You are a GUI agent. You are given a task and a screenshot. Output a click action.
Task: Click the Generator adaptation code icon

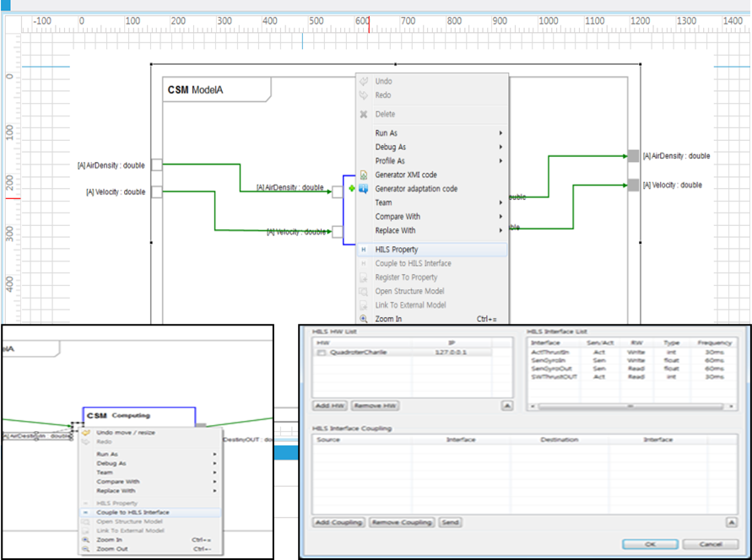coord(364,189)
